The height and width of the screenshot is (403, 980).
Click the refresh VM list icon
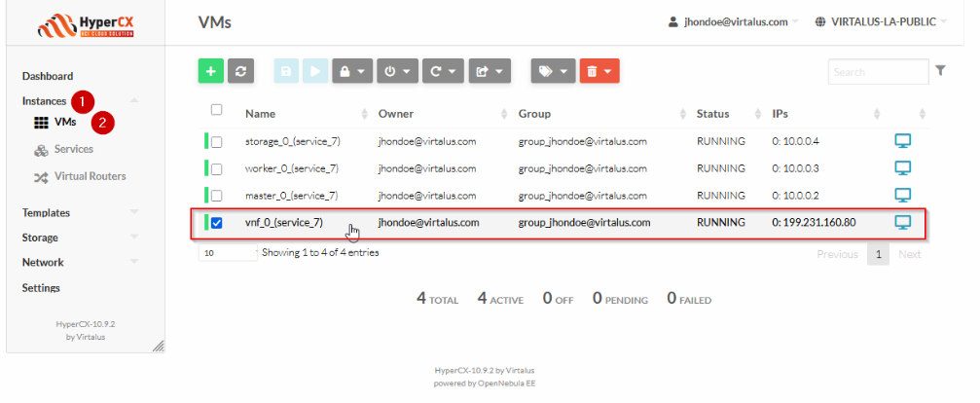(x=240, y=71)
